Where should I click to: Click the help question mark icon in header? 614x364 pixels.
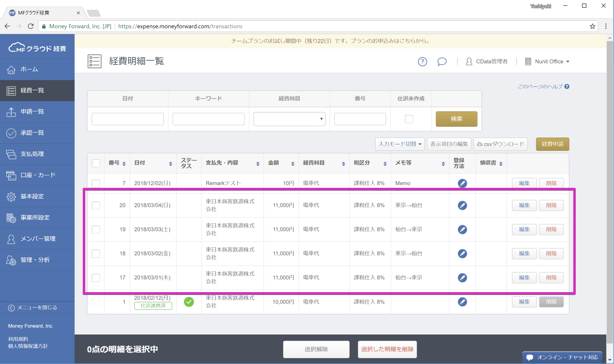coord(422,61)
